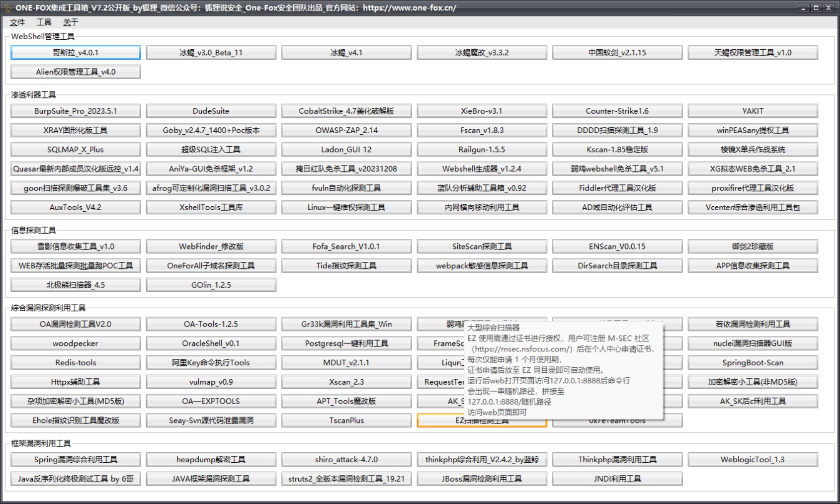
Task: Start SiteScan探测工具
Action: (482, 247)
